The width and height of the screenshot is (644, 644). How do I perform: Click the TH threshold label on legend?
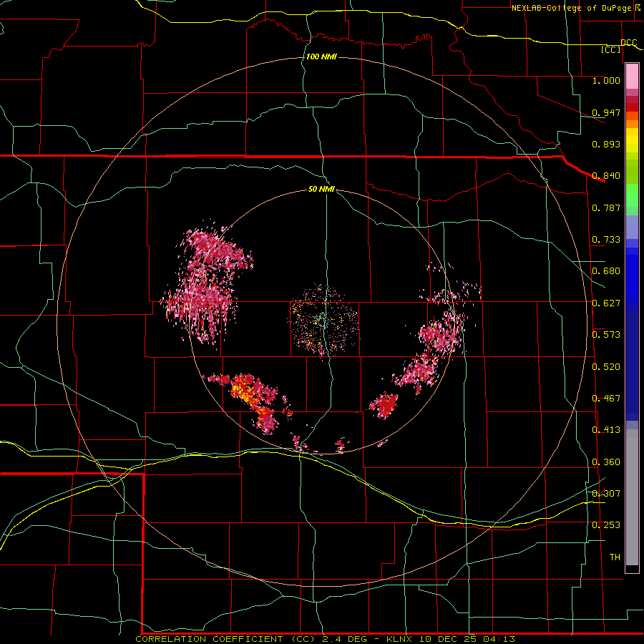click(615, 557)
